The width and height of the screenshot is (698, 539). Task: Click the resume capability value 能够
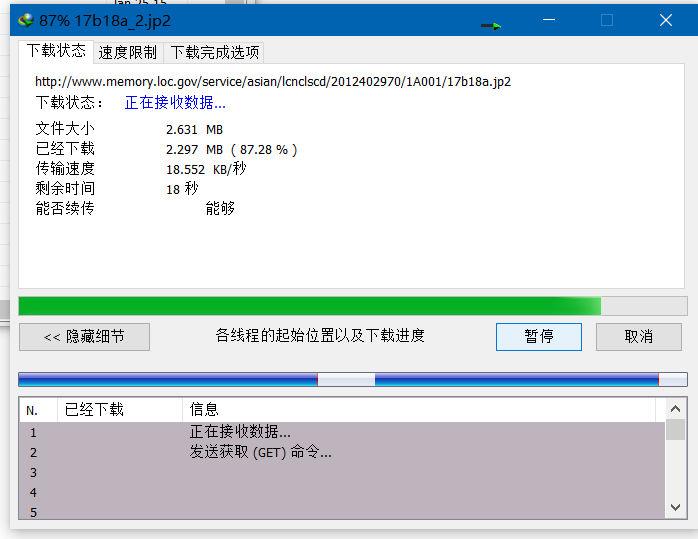tap(220, 208)
